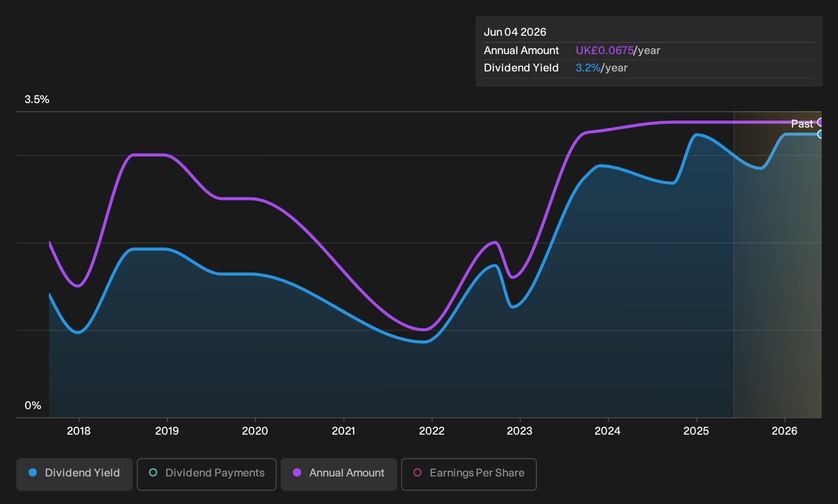Screen dimensions: 838x504
Task: Toggle the Dividend Yield series
Action: coord(75,474)
